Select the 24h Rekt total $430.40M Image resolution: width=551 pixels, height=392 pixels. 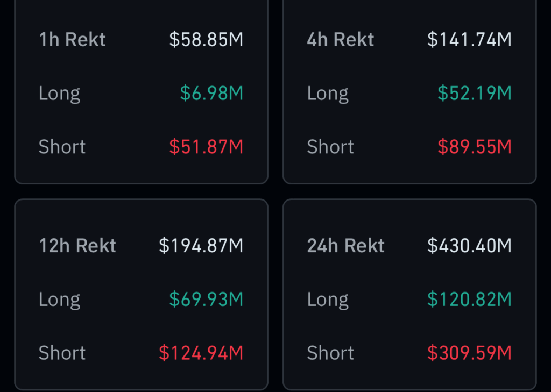point(469,246)
